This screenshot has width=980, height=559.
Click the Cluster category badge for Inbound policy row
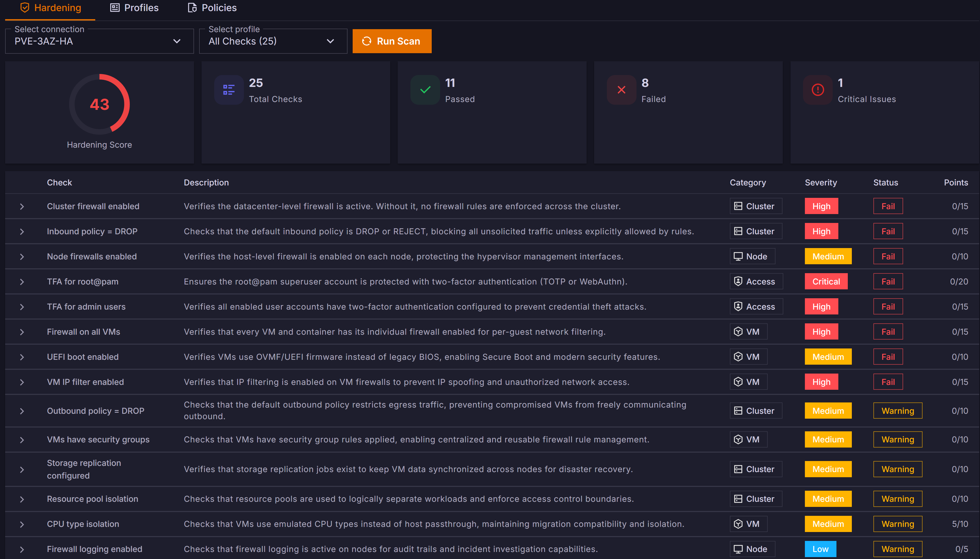click(755, 232)
